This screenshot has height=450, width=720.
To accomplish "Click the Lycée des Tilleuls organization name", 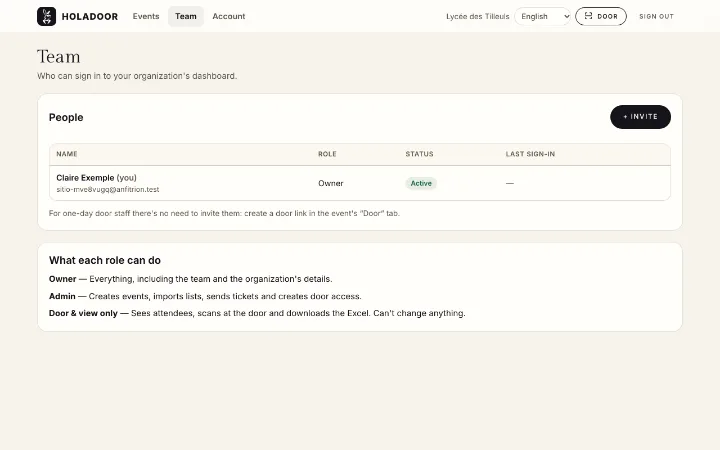I will coord(478,17).
